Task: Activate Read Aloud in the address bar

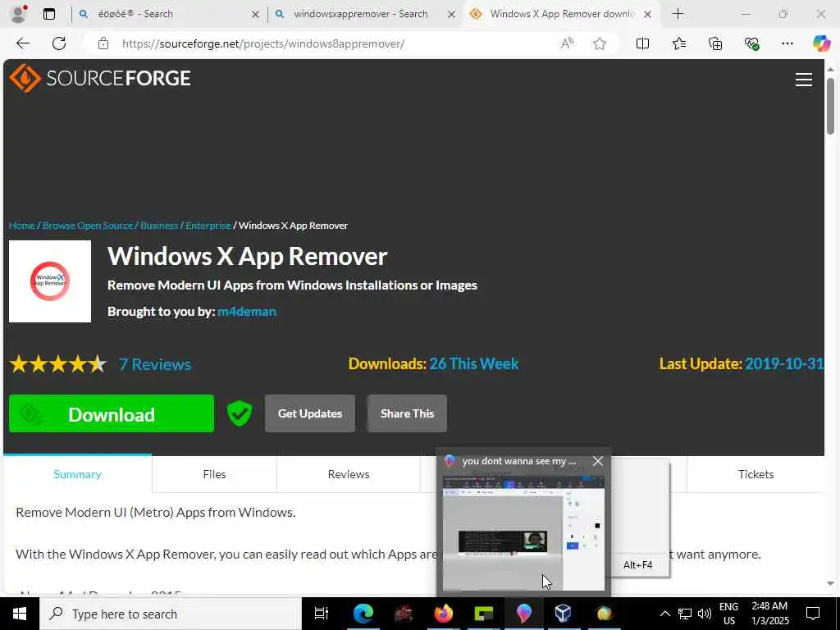Action: (x=568, y=43)
